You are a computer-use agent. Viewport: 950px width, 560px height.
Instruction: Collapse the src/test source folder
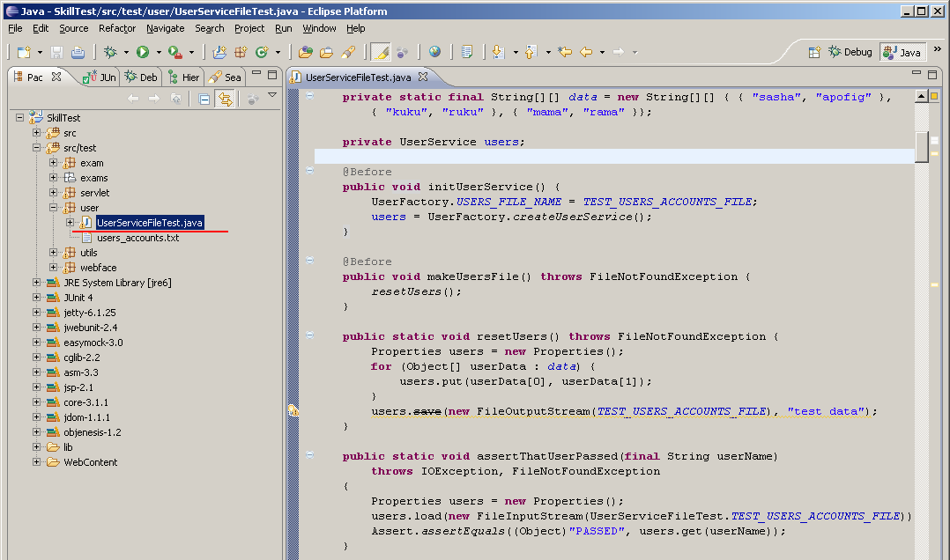(x=36, y=148)
